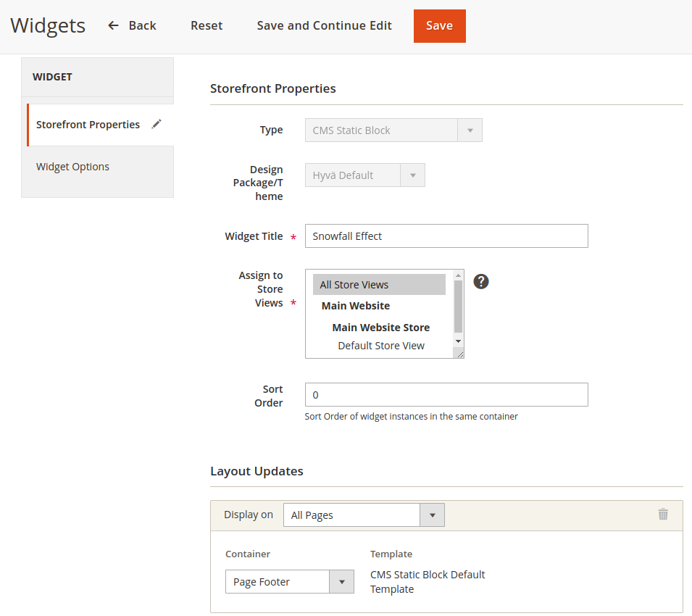The image size is (692, 616).
Task: Click the Layout Updates section heading
Action: point(257,471)
